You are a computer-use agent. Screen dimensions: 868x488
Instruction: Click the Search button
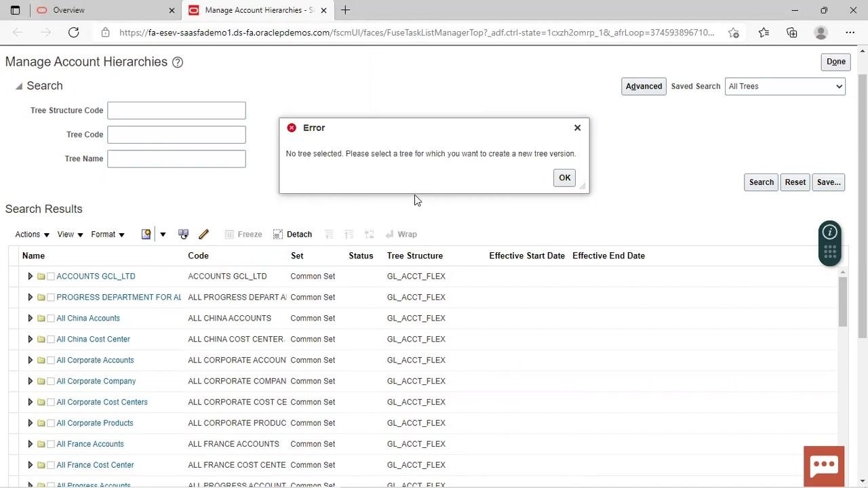coord(761,182)
